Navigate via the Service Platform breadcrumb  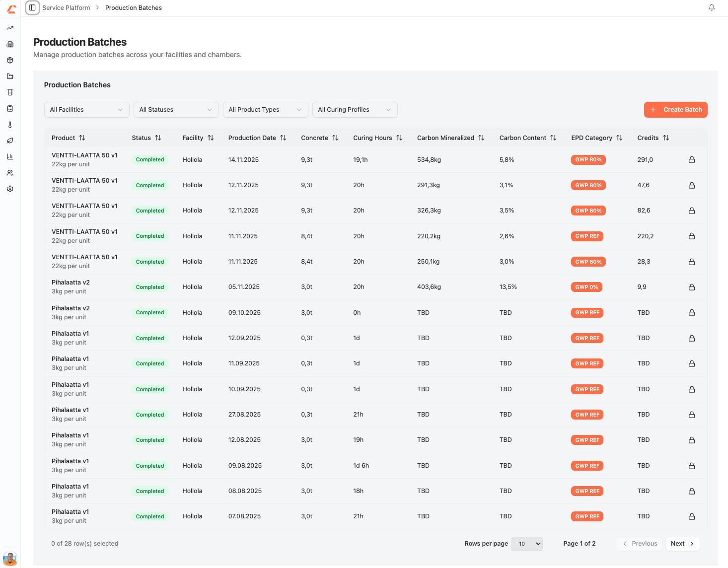[66, 7]
